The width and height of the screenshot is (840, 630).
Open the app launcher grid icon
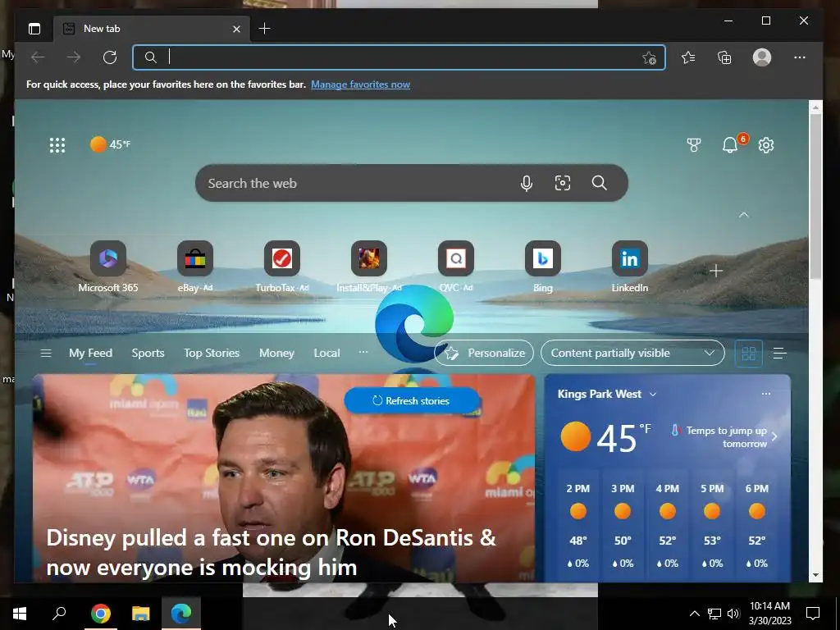[x=57, y=145]
